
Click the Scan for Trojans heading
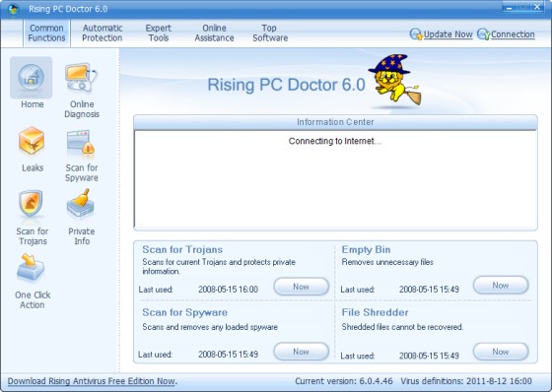point(182,249)
